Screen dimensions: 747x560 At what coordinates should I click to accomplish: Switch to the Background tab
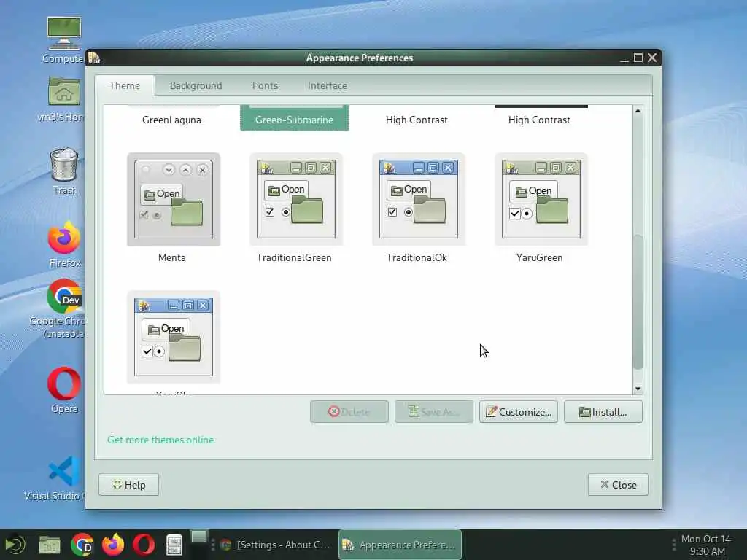tap(196, 86)
